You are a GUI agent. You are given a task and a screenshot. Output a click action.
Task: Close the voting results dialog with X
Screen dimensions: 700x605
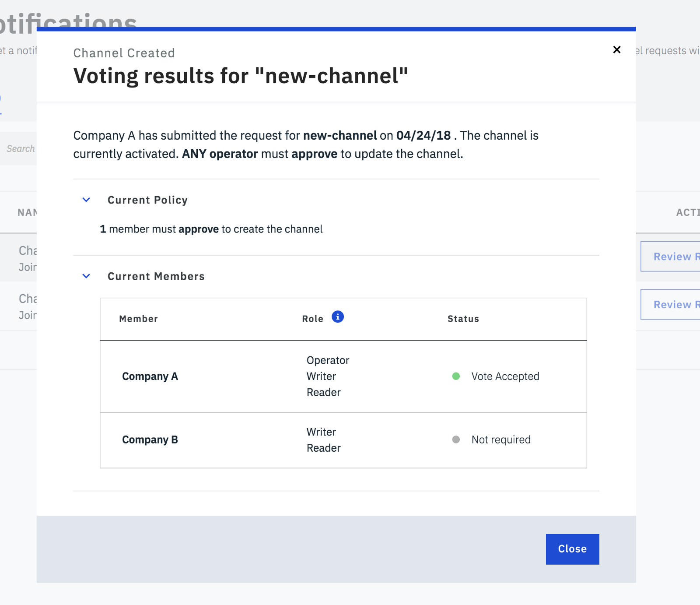(x=617, y=50)
